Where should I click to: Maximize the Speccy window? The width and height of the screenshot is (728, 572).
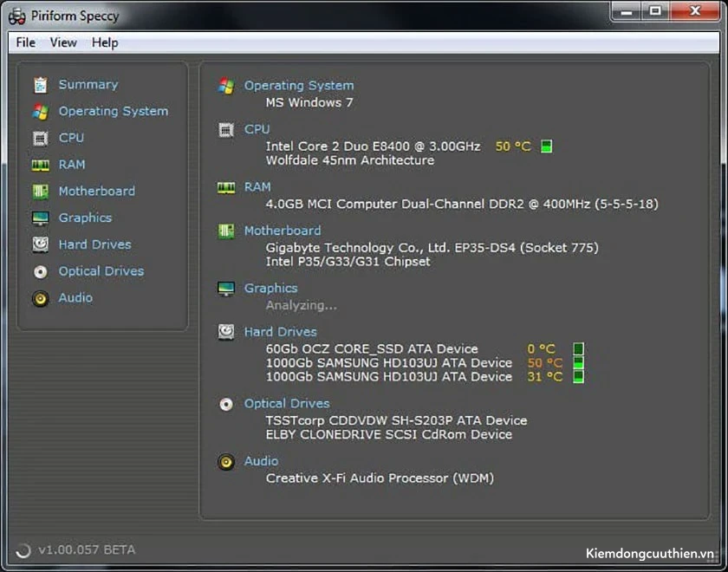pyautogui.click(x=655, y=11)
